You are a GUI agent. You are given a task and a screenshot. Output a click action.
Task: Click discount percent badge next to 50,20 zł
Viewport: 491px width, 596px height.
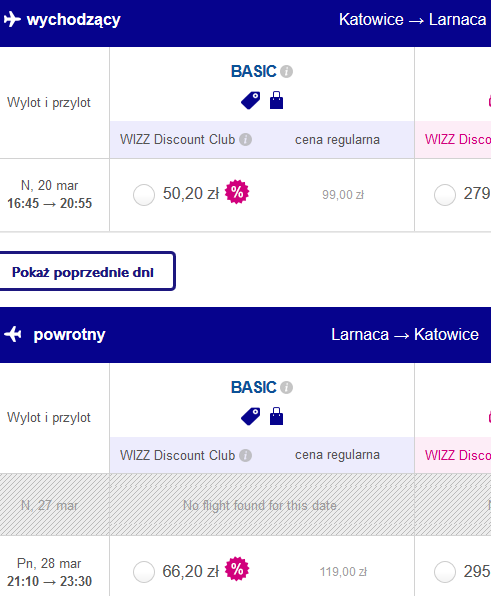[x=237, y=192]
